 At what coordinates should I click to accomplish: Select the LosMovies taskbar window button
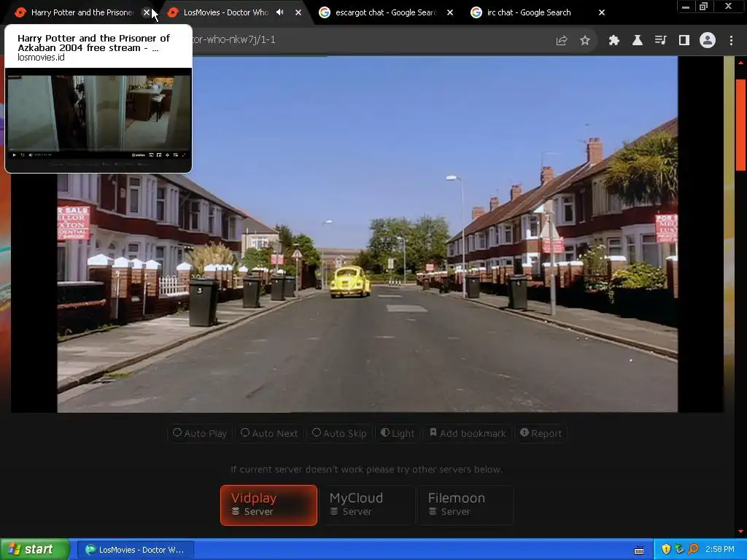(135, 550)
